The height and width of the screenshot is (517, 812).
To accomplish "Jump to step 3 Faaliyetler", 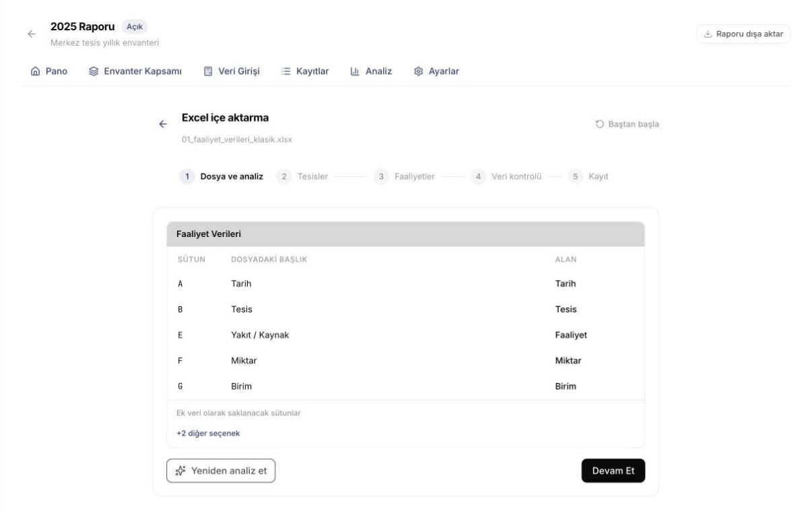I will (x=405, y=177).
